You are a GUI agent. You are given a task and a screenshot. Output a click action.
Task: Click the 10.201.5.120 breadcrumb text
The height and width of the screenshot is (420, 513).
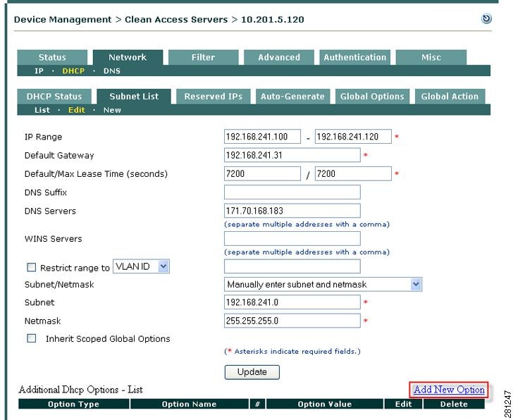click(273, 20)
